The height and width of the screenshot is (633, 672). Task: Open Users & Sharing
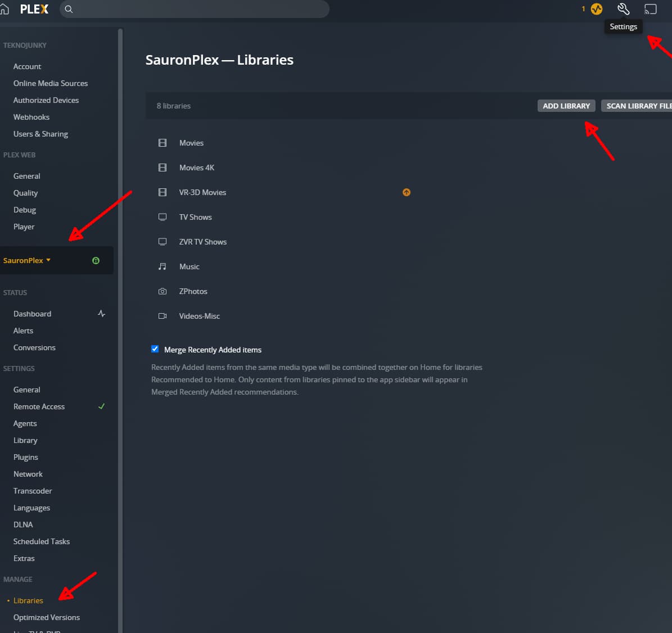40,134
